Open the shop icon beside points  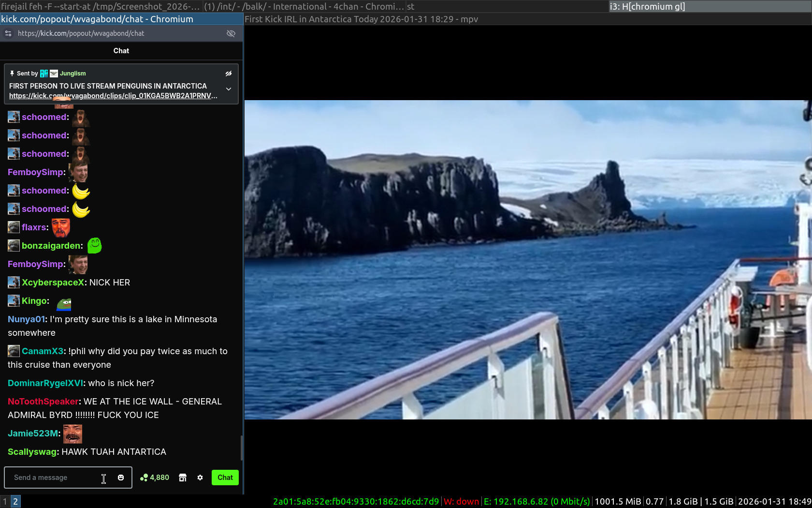click(x=183, y=478)
